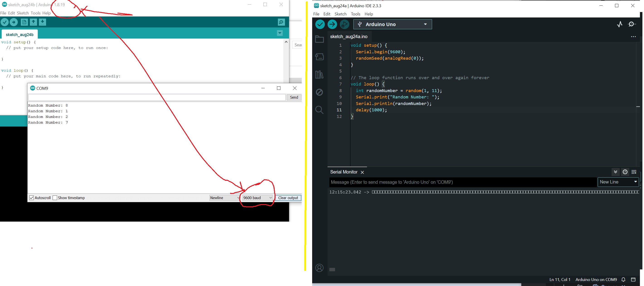Start a debugging session with the bug icon
The height and width of the screenshot is (286, 644).
(x=344, y=24)
